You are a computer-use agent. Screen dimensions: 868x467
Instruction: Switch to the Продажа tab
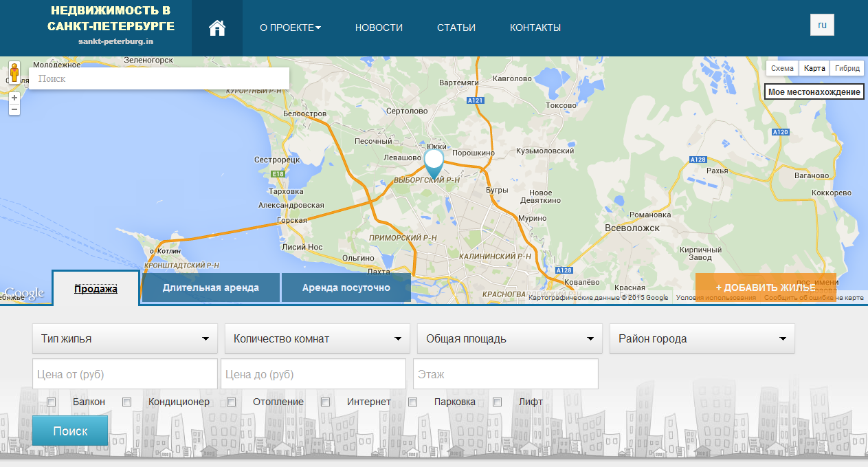point(96,288)
